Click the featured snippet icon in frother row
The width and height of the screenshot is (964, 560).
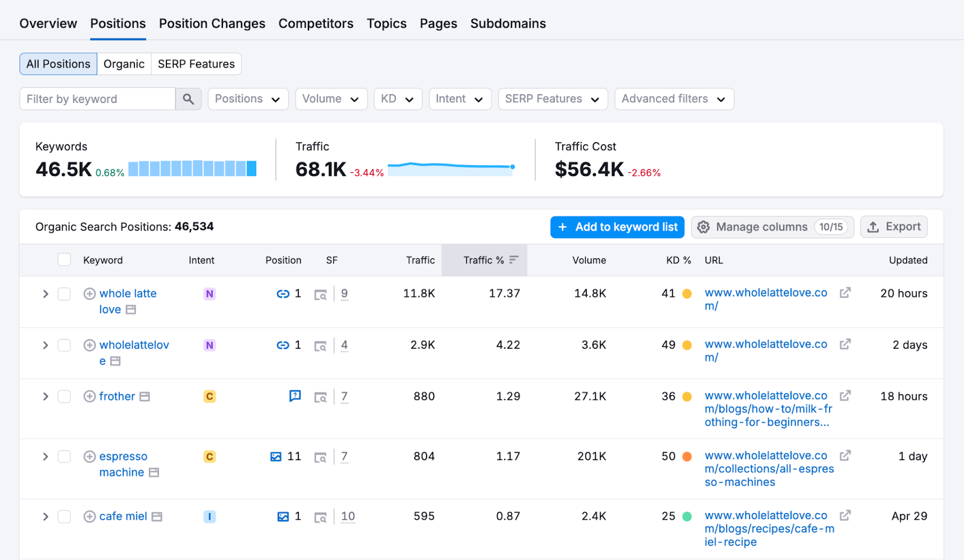point(295,396)
